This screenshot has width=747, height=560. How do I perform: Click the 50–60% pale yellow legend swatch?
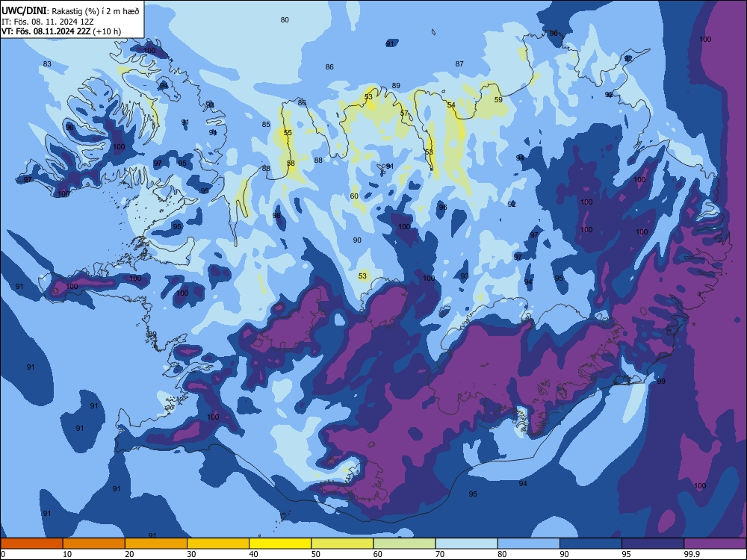click(x=342, y=544)
